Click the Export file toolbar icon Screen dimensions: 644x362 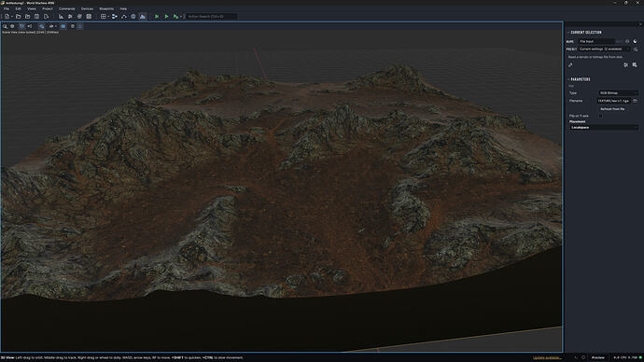46,17
